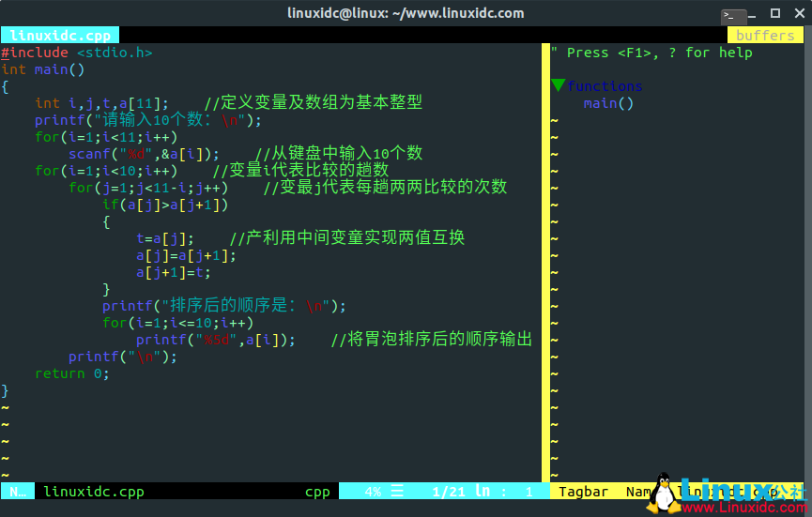Collapse the functions group in Tagbar
Viewport: 812px width, 517px height.
[558, 85]
